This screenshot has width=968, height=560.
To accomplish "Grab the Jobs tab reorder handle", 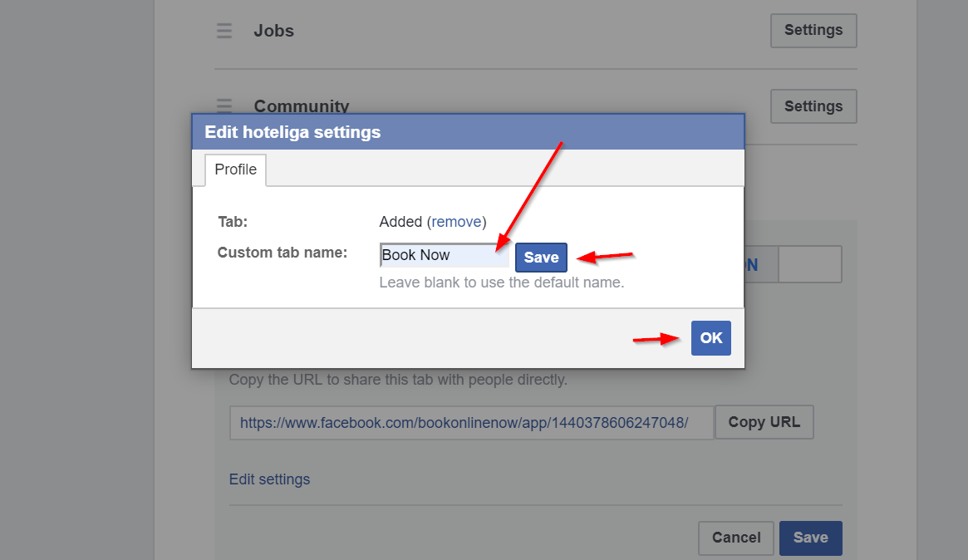I will 224,31.
